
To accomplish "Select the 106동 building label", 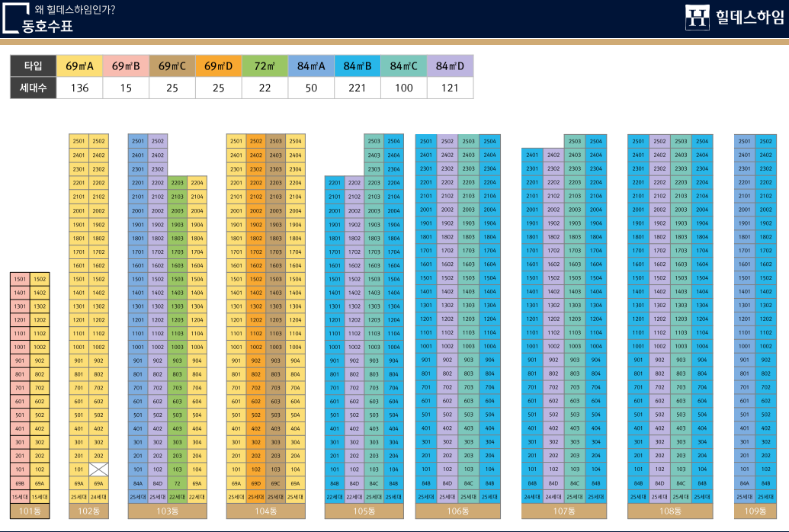I will [458, 511].
